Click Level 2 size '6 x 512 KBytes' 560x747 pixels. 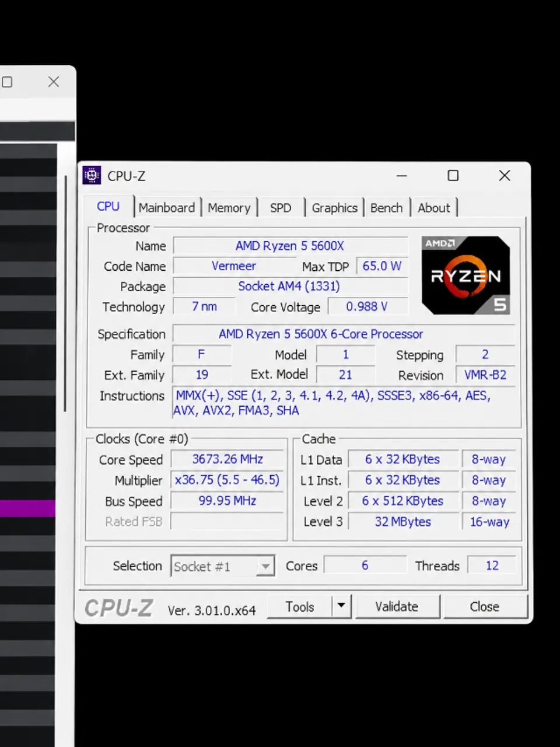click(x=402, y=501)
